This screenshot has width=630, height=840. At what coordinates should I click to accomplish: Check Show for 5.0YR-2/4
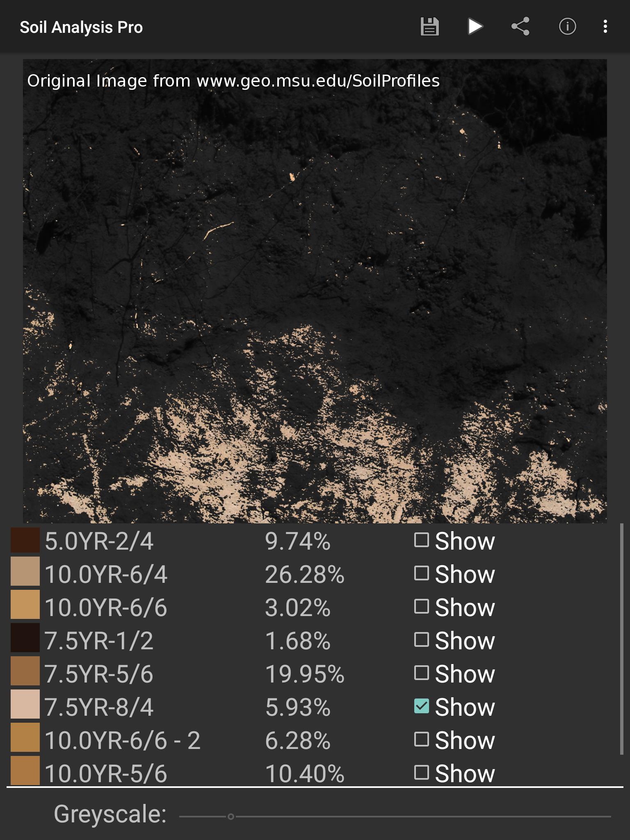(x=422, y=540)
